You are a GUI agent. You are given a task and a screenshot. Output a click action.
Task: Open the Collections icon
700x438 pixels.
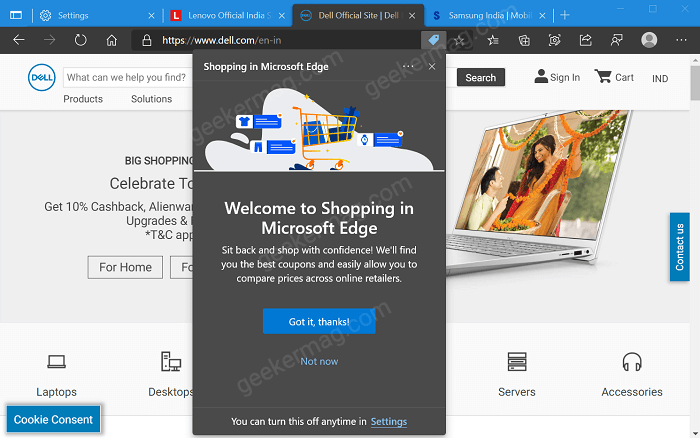524,40
